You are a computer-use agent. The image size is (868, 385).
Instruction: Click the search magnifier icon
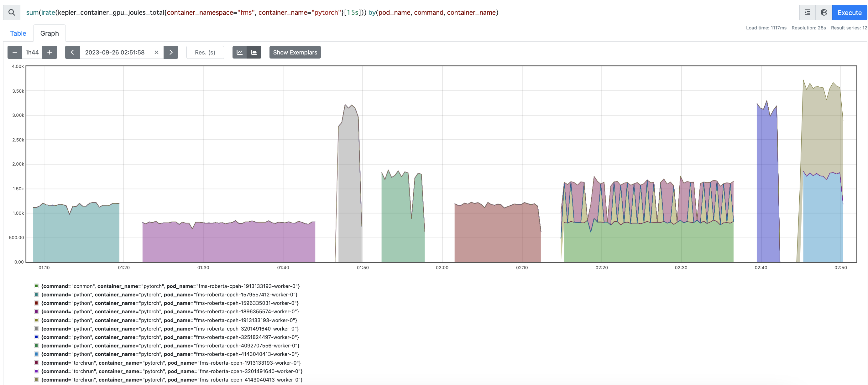[x=12, y=13]
